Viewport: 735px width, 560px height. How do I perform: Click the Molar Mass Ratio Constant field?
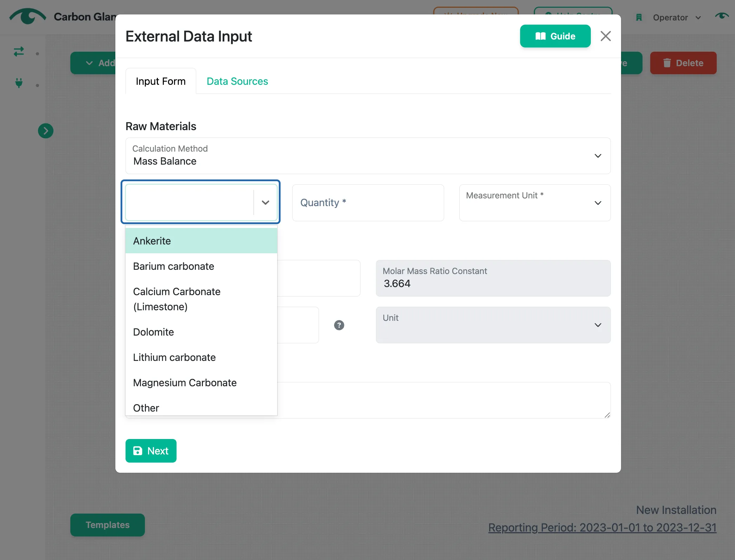(x=493, y=278)
